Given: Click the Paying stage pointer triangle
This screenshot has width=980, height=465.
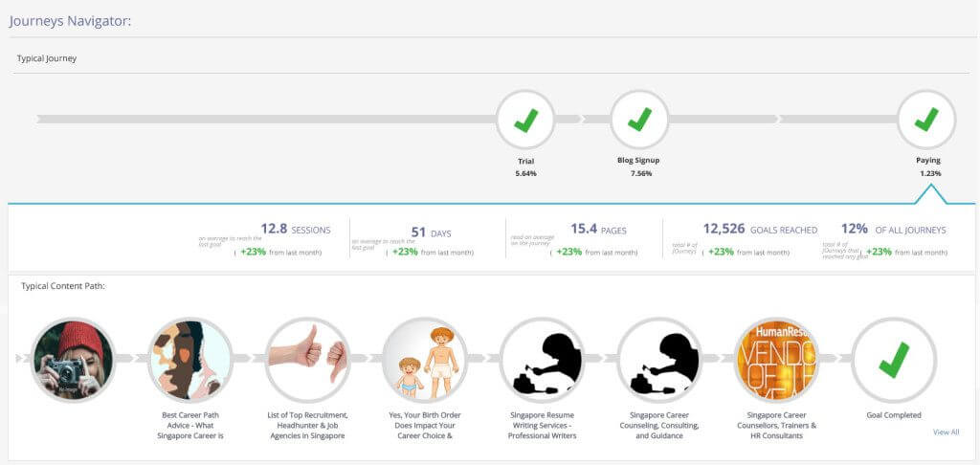Looking at the screenshot, I should tap(930, 194).
